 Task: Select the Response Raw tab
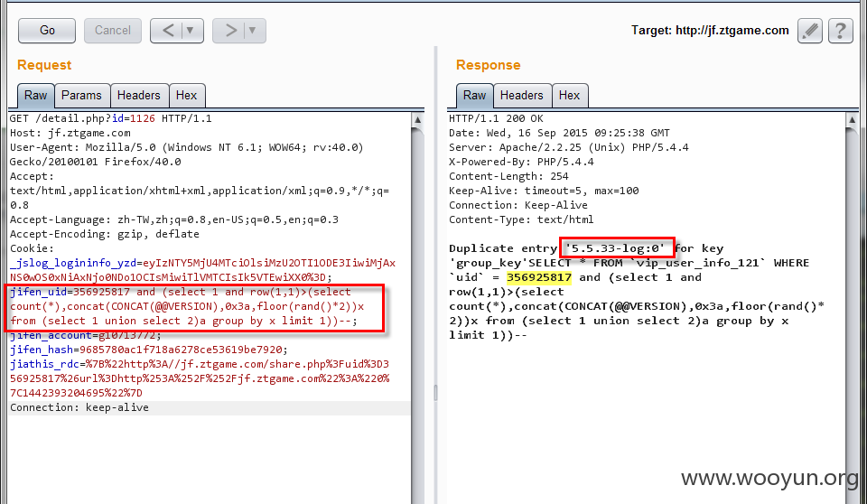click(x=474, y=96)
